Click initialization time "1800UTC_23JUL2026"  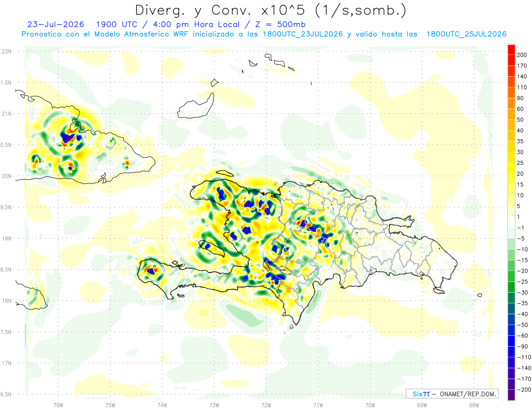pos(303,34)
